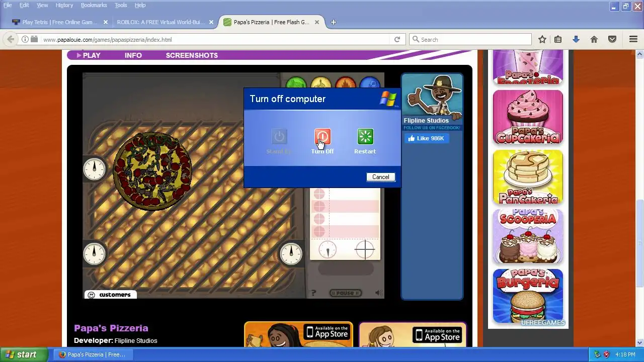
Task: Click the bottom-right oven timer dial
Action: (291, 253)
